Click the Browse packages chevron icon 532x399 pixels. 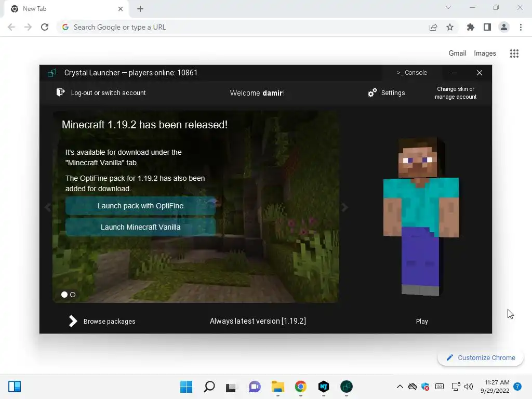73,321
